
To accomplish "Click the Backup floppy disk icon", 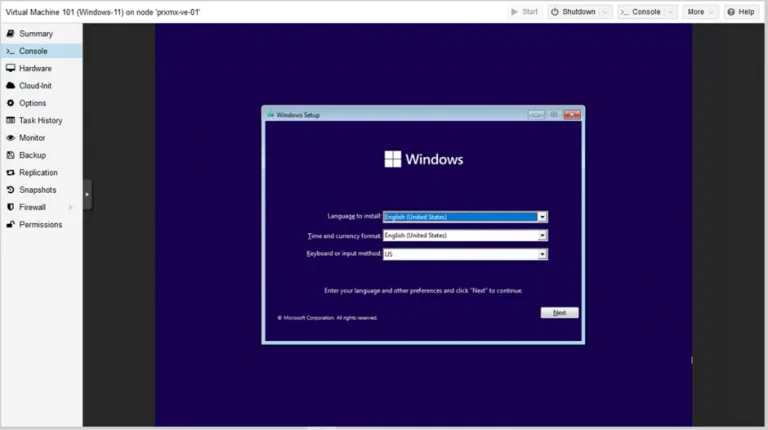I will point(10,155).
